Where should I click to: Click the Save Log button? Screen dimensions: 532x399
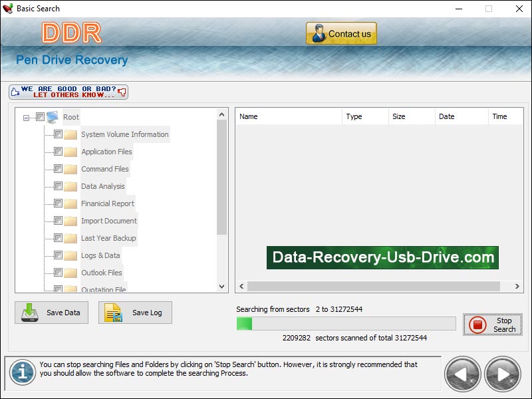pyautogui.click(x=135, y=313)
